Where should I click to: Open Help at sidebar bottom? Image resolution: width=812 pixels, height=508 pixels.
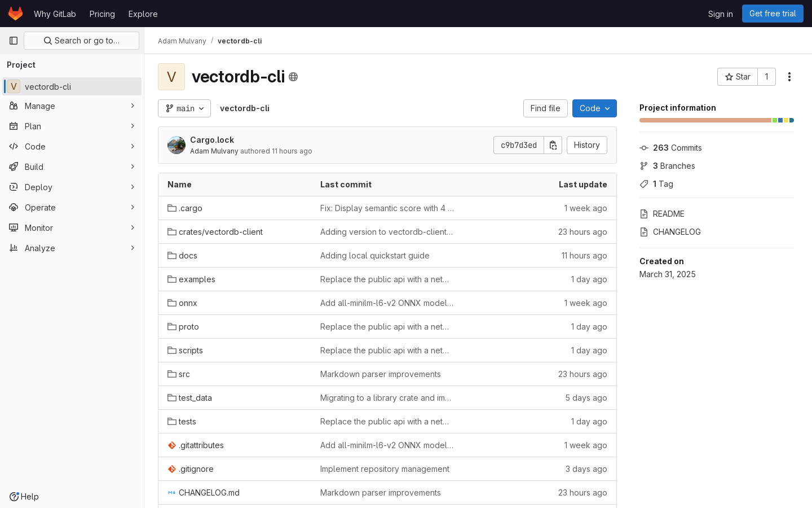(x=24, y=497)
